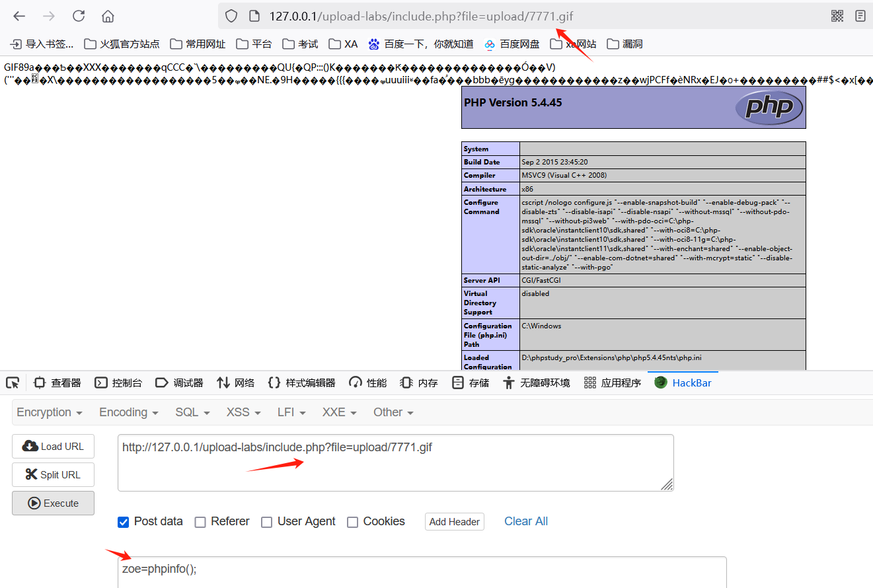Open the 应用程序 application tab
This screenshot has width=873, height=588.
tap(613, 383)
